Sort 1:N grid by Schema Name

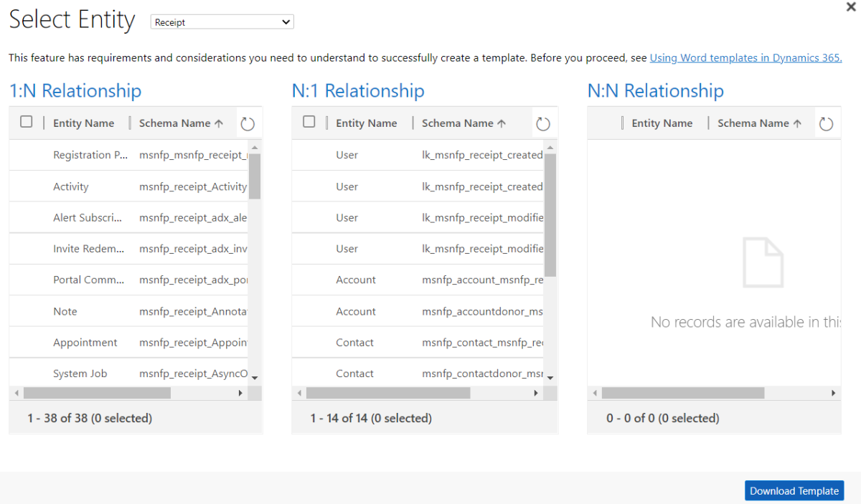point(181,123)
